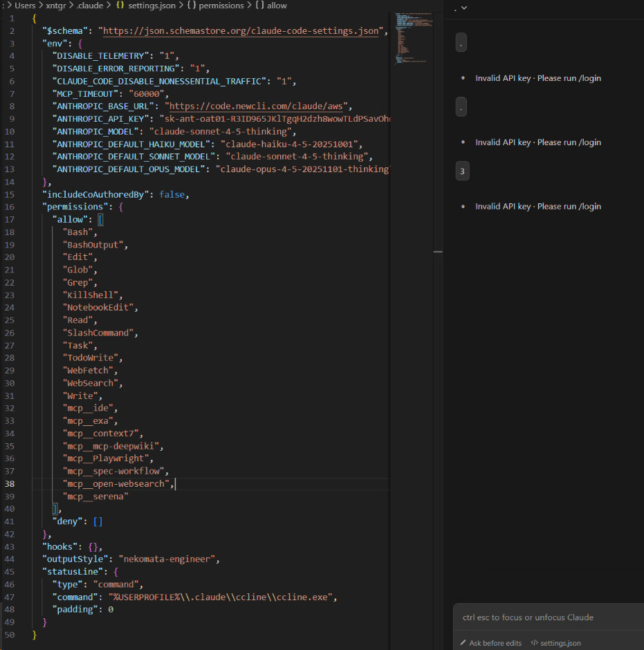The width and height of the screenshot is (644, 650).
Task: Expand the chevron between Users and xntgr breadcrumbs
Action: tap(41, 6)
